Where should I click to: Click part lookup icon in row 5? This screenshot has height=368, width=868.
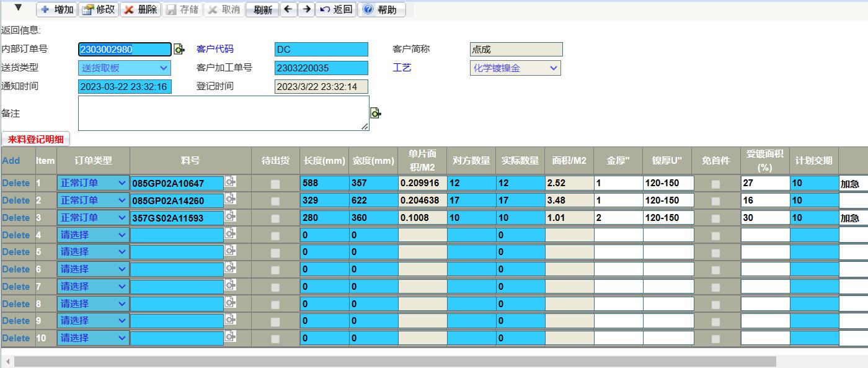point(230,250)
